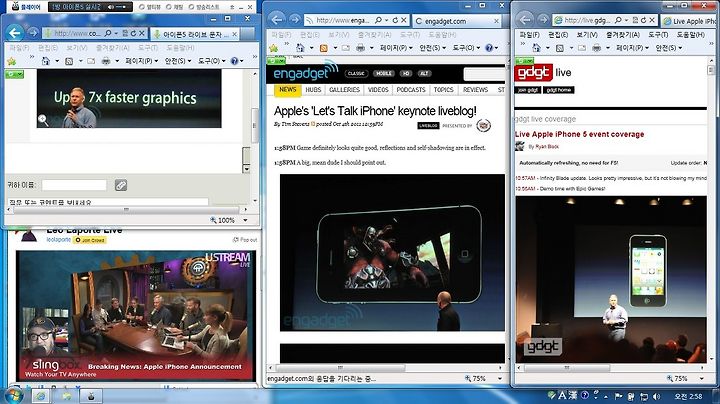The width and height of the screenshot is (720, 404).
Task: Click the name input field in chat panel
Action: (x=74, y=185)
